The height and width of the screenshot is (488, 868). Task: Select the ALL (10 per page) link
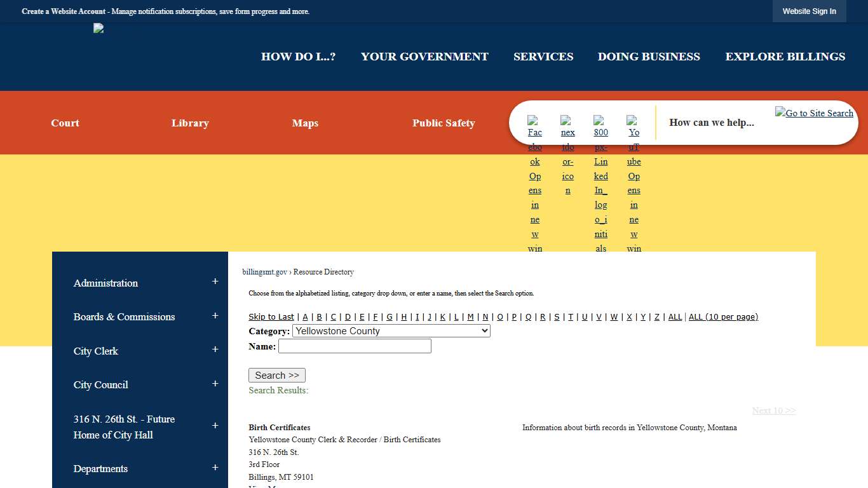(723, 316)
